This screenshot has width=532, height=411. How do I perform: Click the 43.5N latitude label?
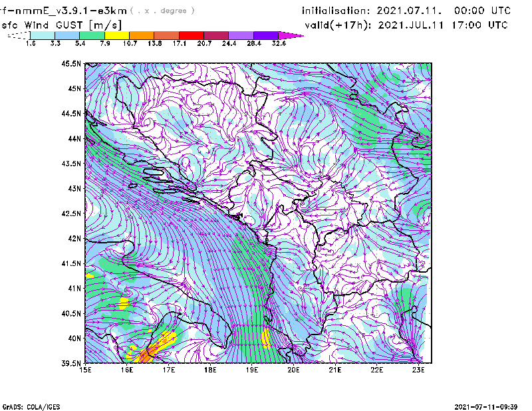pyautogui.click(x=71, y=164)
